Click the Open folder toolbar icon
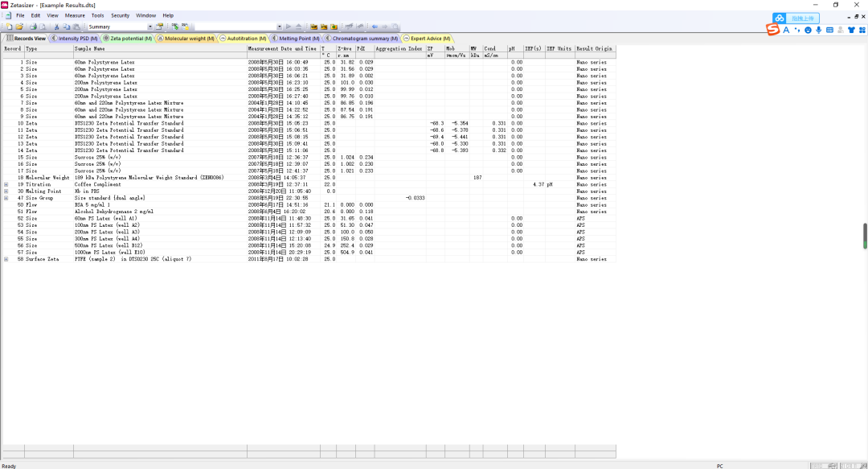 20,27
